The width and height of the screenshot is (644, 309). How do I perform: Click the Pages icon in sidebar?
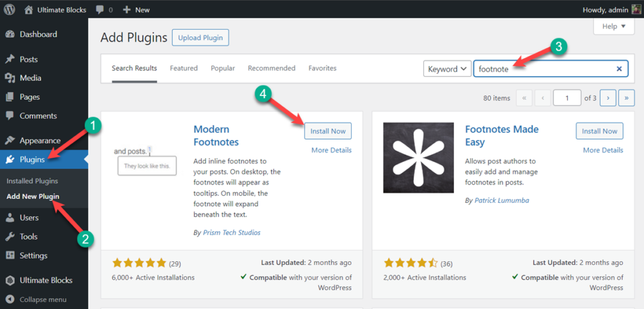(10, 97)
